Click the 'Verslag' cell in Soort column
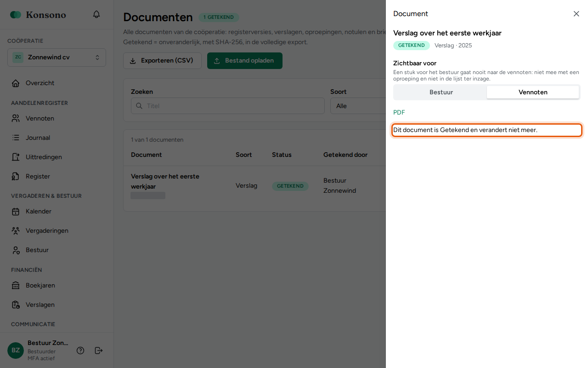The width and height of the screenshot is (588, 368). point(246,186)
